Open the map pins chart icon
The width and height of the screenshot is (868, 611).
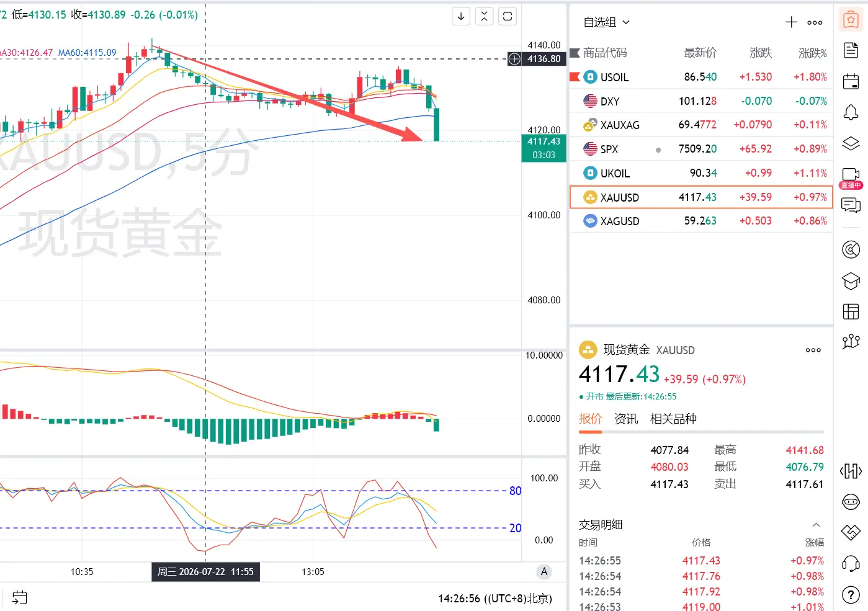[851, 341]
